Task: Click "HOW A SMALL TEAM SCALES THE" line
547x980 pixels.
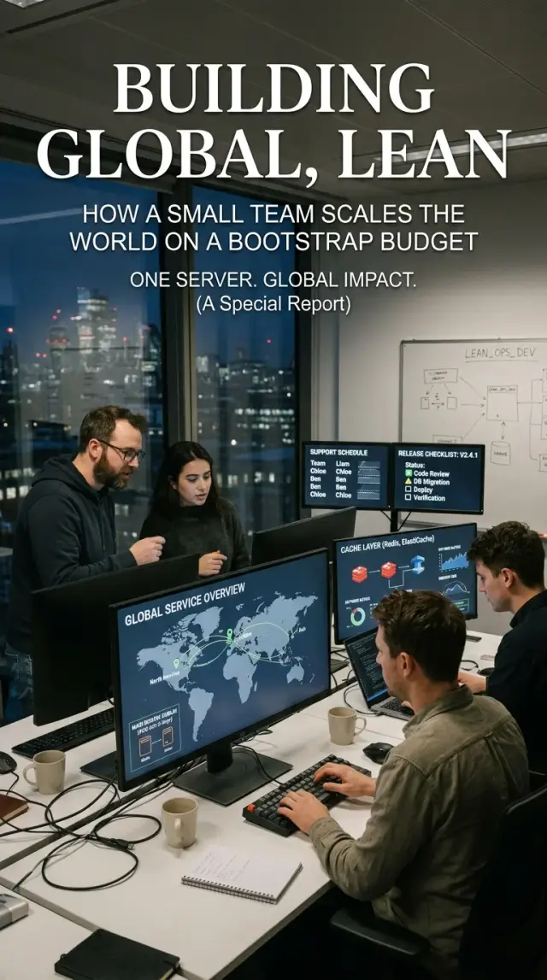Action: [x=273, y=214]
